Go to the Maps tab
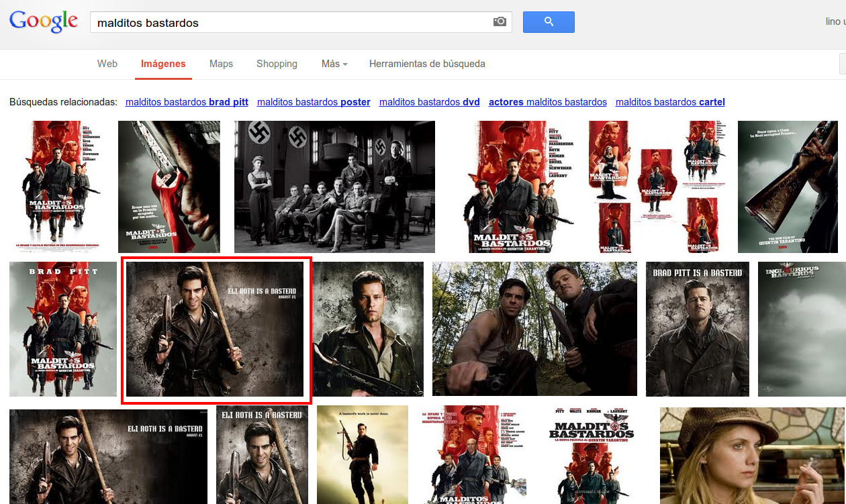 click(x=221, y=64)
